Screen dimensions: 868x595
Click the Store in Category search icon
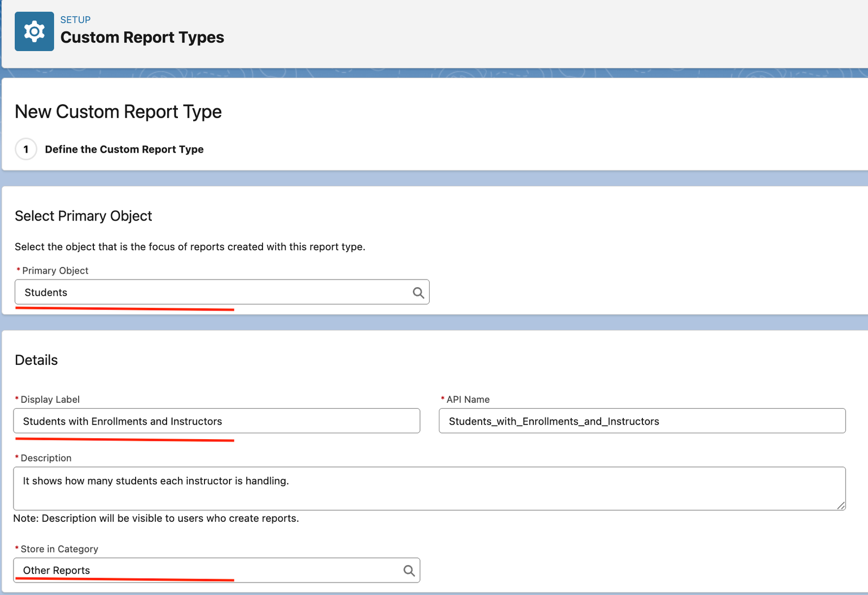click(x=409, y=571)
